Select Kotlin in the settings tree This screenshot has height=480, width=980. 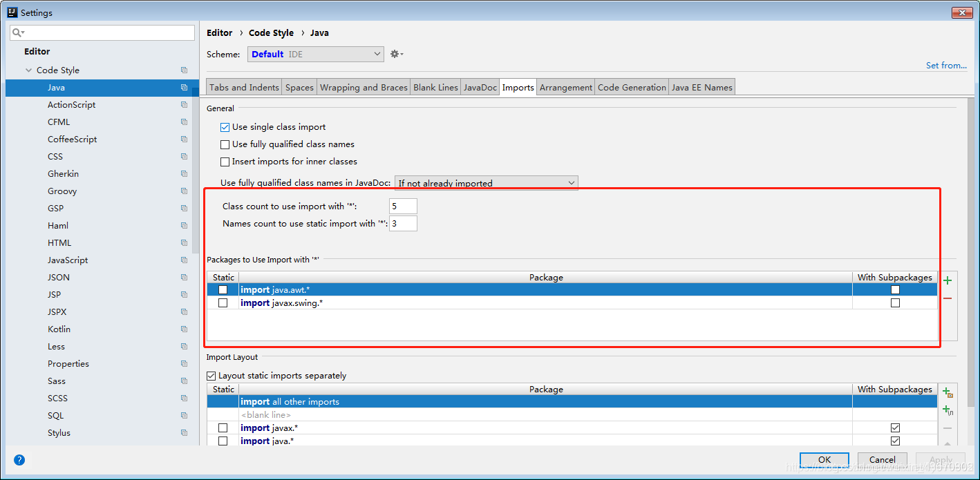click(102, 329)
